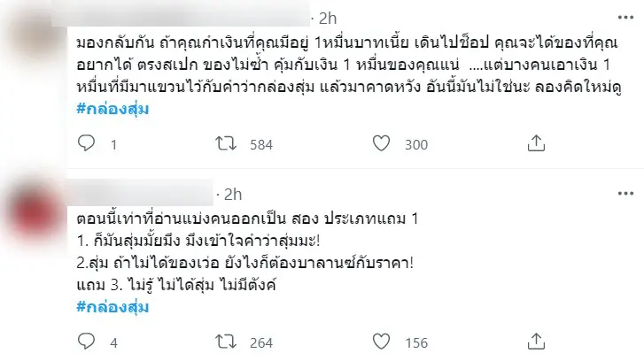Share the second tweet via share icon
This screenshot has width=644, height=361.
point(536,342)
